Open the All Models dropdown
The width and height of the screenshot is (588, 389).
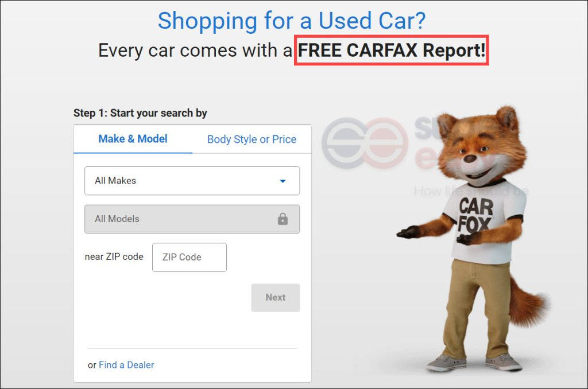pyautogui.click(x=192, y=219)
